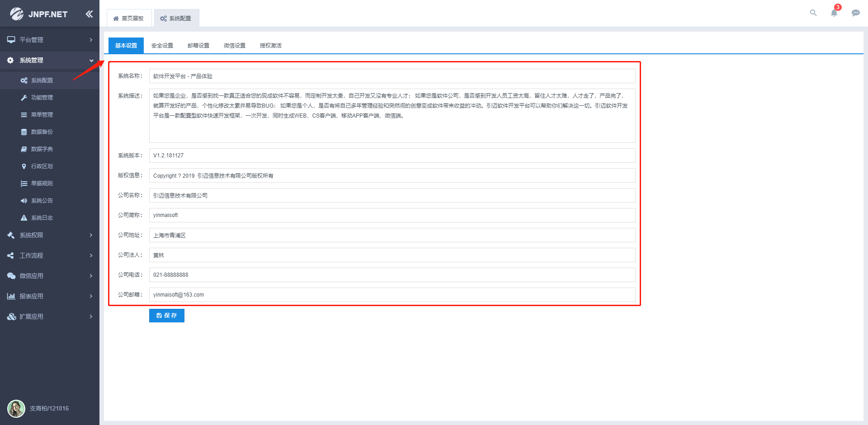Open the search magnifier icon

(813, 13)
